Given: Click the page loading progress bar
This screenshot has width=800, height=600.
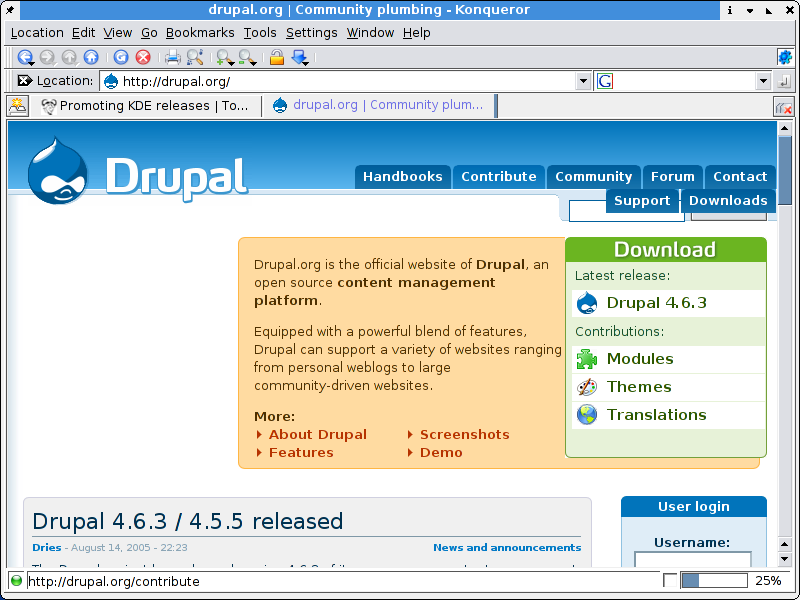Looking at the screenshot, I should tap(714, 581).
